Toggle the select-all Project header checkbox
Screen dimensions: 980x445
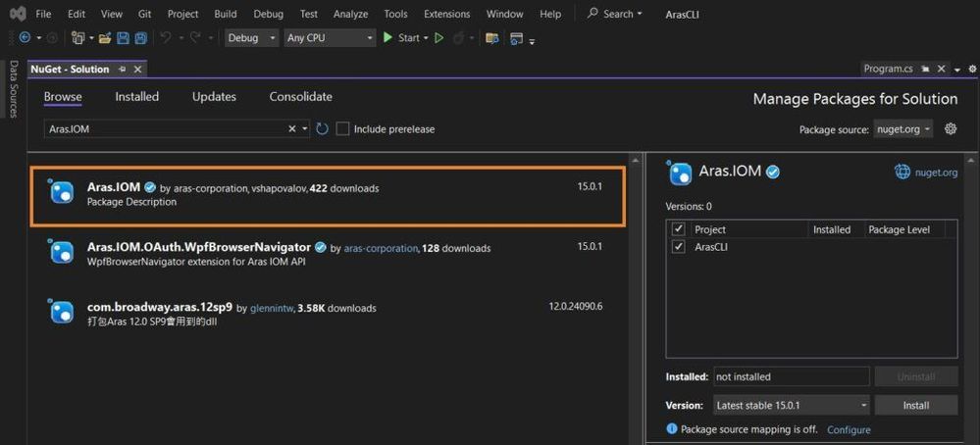click(678, 229)
